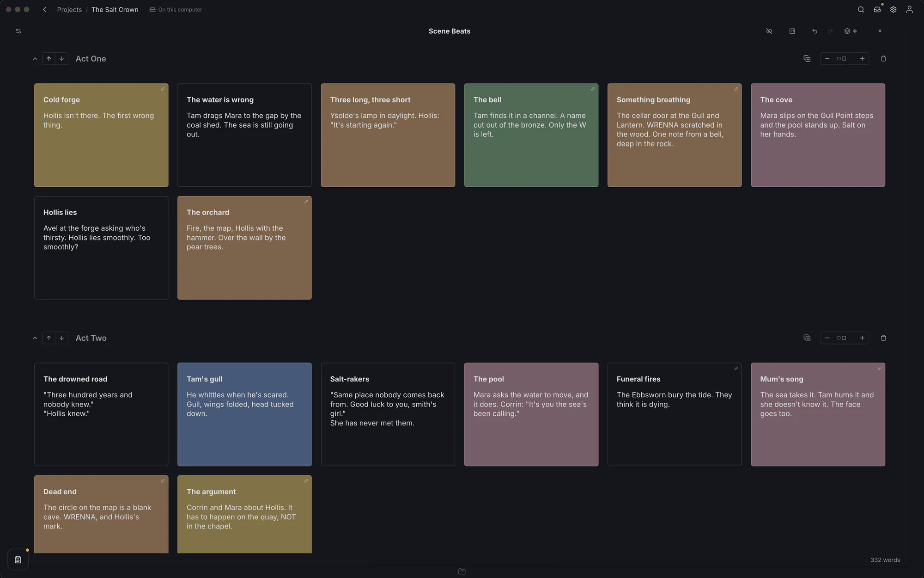Add a card to Act One
This screenshot has width=924, height=578.
pos(807,59)
